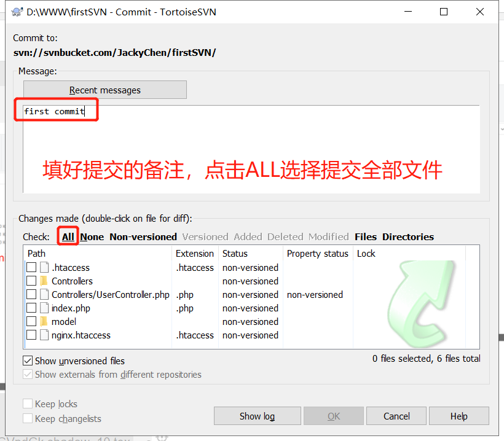Click the nginx.htaccess file icon
The height and width of the screenshot is (441, 504).
point(44,335)
